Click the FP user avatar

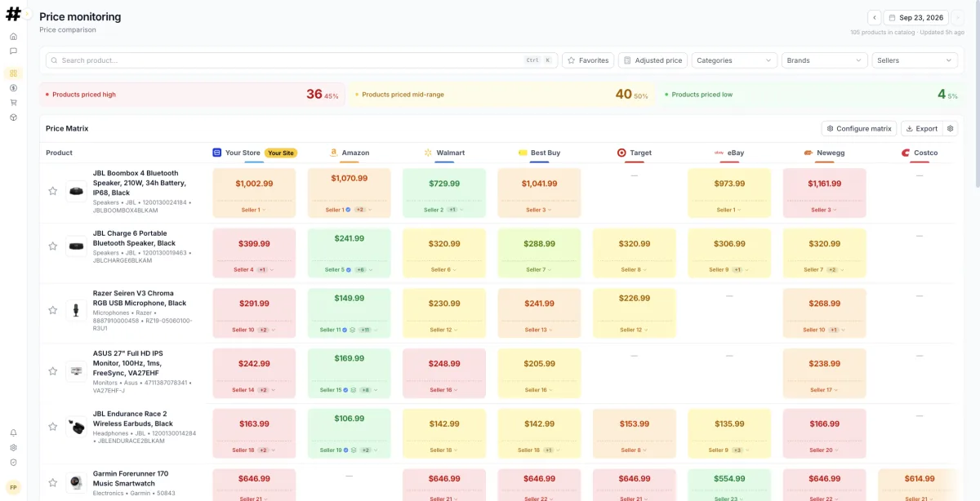tap(13, 487)
